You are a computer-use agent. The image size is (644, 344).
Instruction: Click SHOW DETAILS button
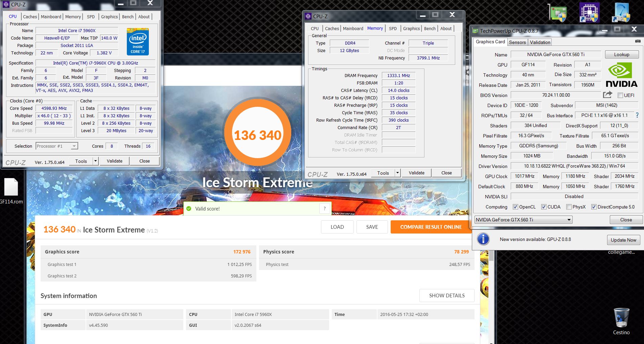(447, 295)
